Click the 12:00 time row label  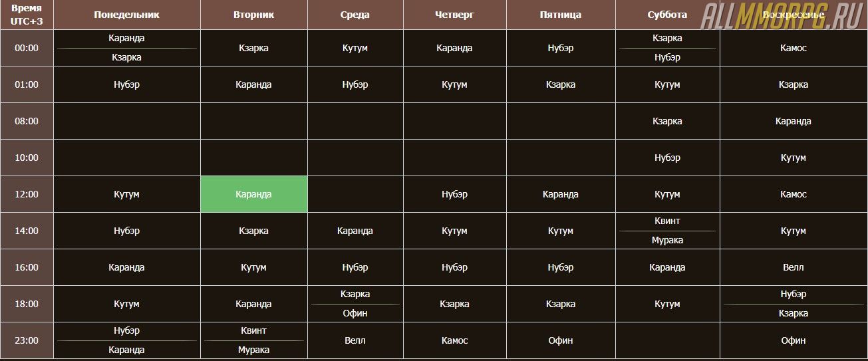27,194
